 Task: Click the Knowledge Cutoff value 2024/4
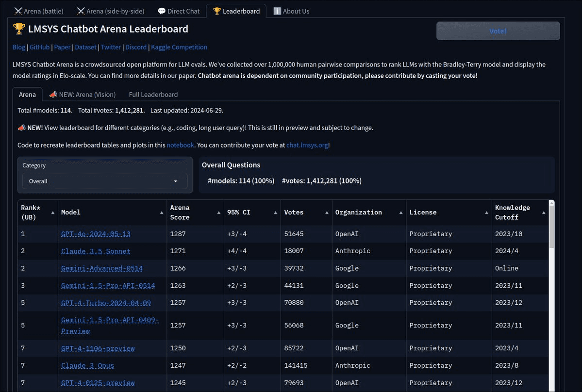pos(520,251)
